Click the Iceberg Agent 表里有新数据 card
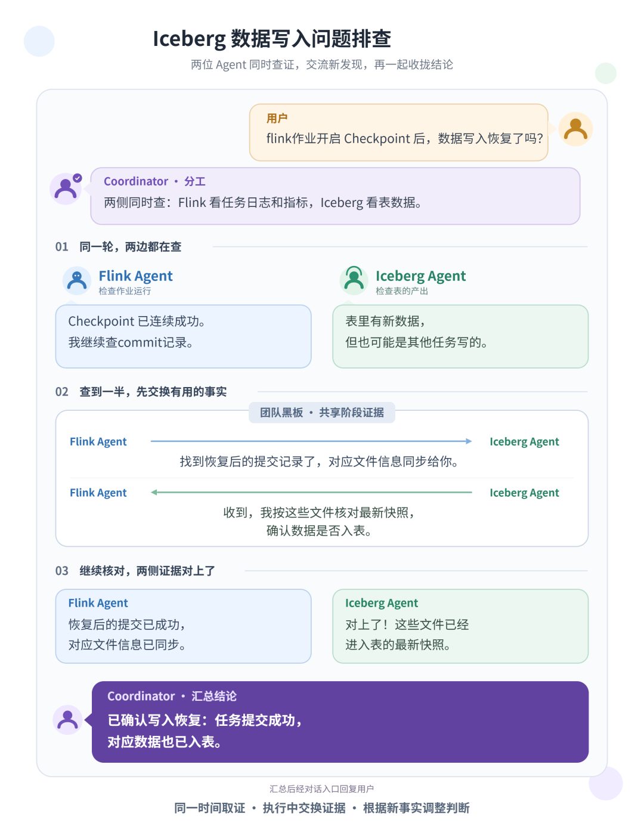This screenshot has width=644, height=835. coord(460,336)
